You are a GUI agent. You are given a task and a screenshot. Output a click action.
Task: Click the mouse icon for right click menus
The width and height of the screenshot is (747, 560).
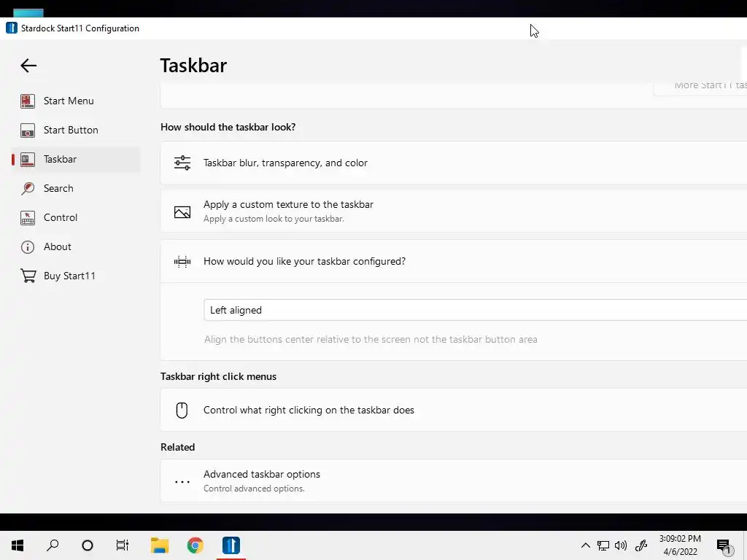(x=182, y=410)
